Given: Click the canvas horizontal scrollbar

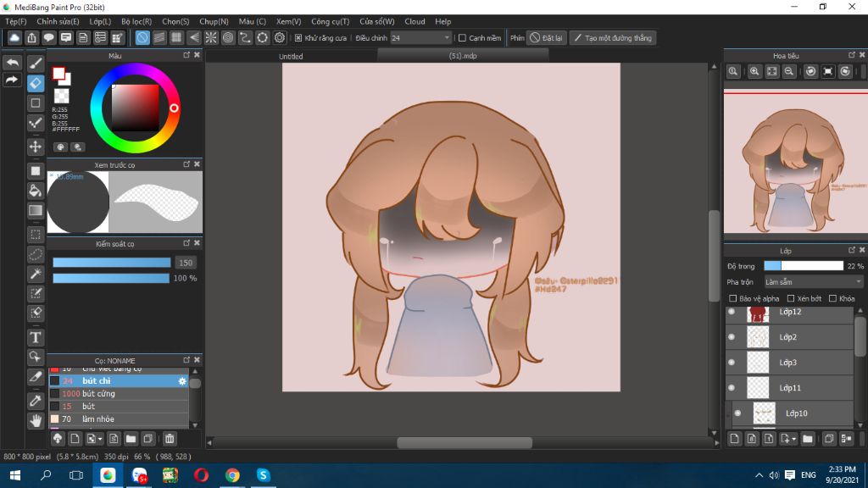Looking at the screenshot, I should (465, 442).
